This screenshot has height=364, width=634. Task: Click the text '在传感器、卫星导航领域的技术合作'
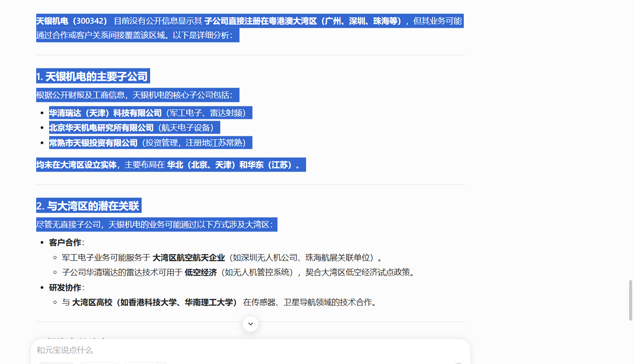click(307, 302)
